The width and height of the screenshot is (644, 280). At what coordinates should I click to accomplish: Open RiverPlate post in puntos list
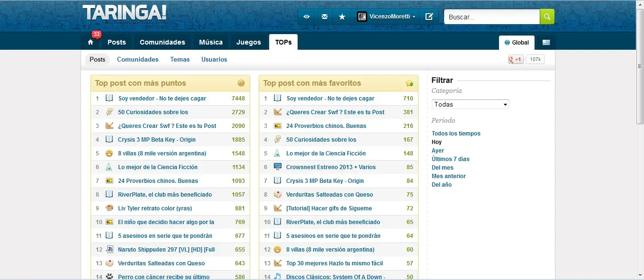pos(165,194)
